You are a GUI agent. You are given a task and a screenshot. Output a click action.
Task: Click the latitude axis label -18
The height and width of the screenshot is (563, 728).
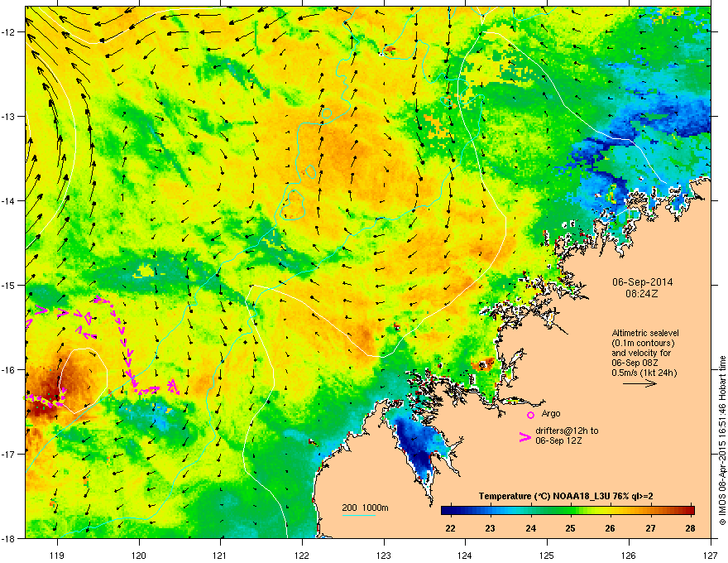(x=9, y=538)
